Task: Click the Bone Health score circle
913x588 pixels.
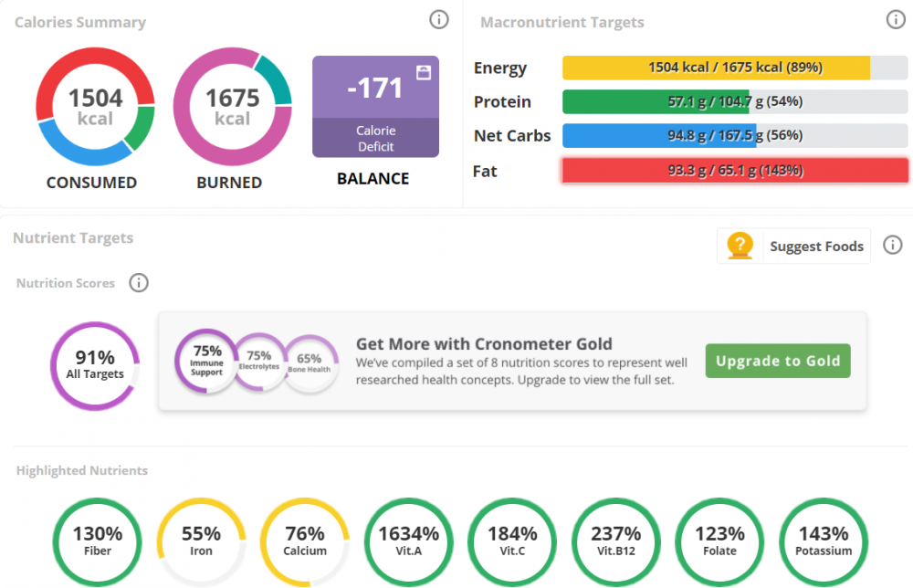Action: pos(310,363)
